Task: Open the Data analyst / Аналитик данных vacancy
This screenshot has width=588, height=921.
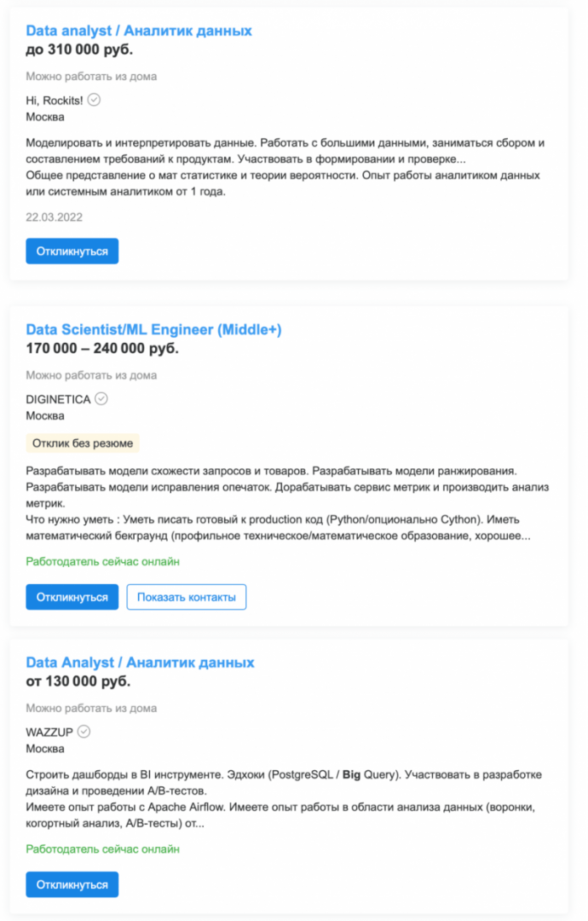Action: pyautogui.click(x=139, y=31)
